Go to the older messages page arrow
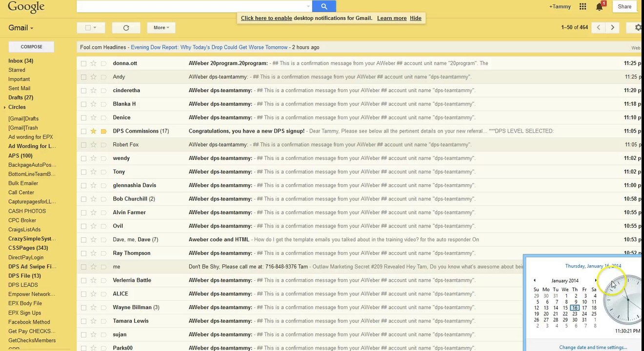The height and width of the screenshot is (351, 644). [x=612, y=28]
